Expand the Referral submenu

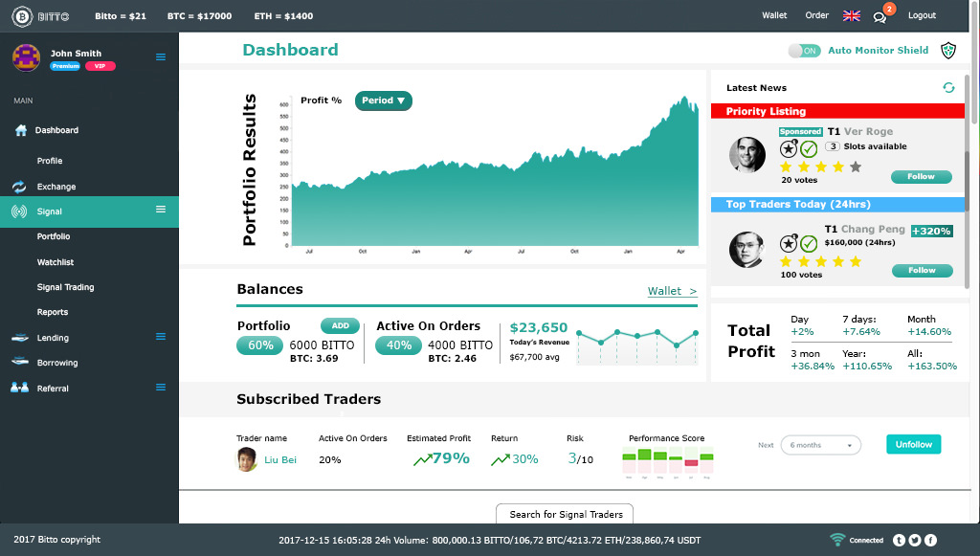[x=161, y=388]
